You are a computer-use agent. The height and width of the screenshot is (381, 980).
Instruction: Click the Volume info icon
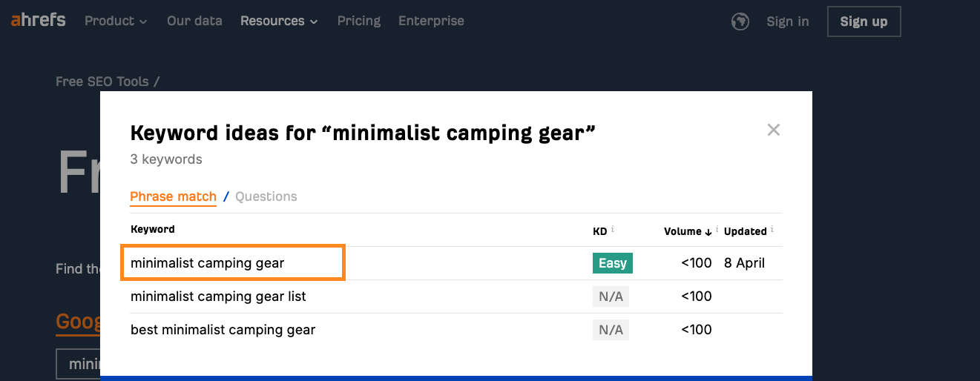717,230
